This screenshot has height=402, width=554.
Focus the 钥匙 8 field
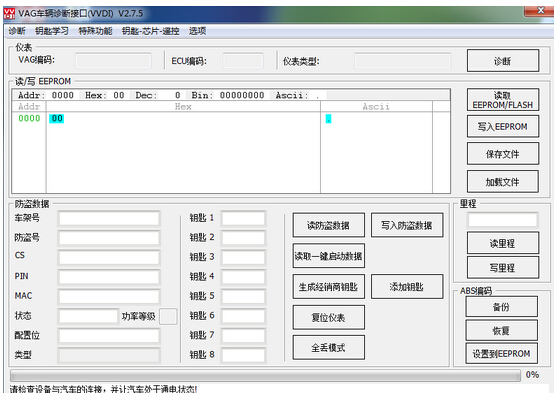243,355
